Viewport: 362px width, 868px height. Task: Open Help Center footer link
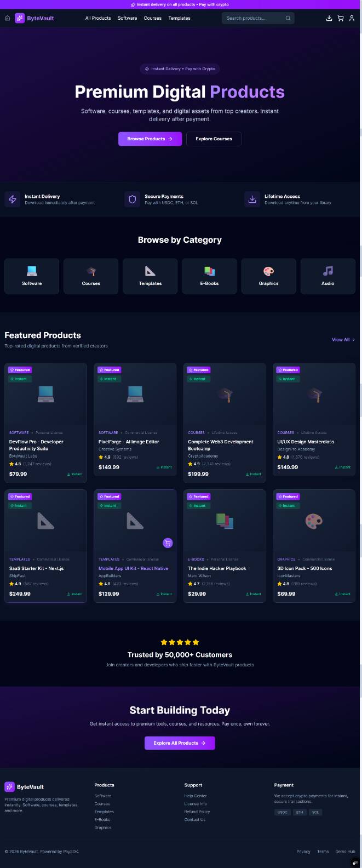196,796
